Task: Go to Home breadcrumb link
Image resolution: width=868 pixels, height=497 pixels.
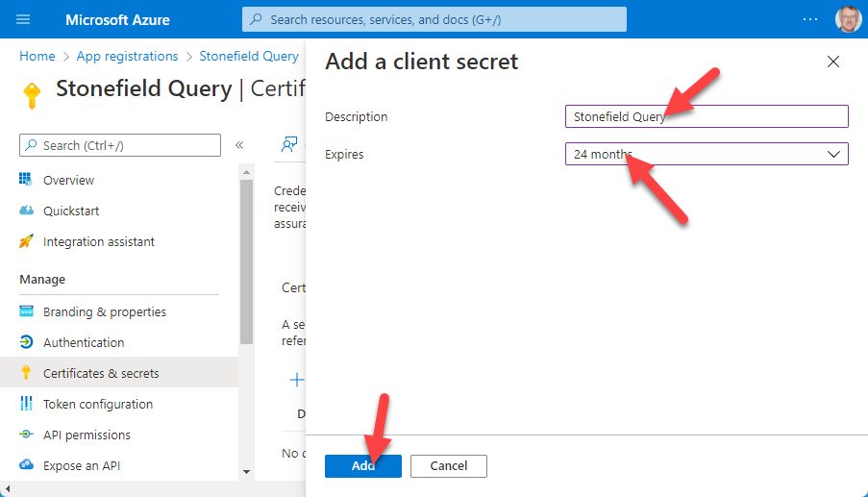Action: (37, 57)
